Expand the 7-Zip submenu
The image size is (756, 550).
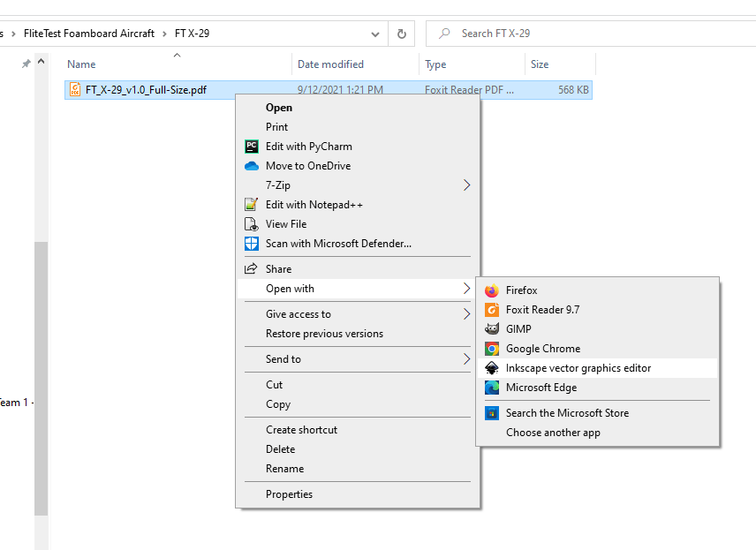(x=466, y=185)
